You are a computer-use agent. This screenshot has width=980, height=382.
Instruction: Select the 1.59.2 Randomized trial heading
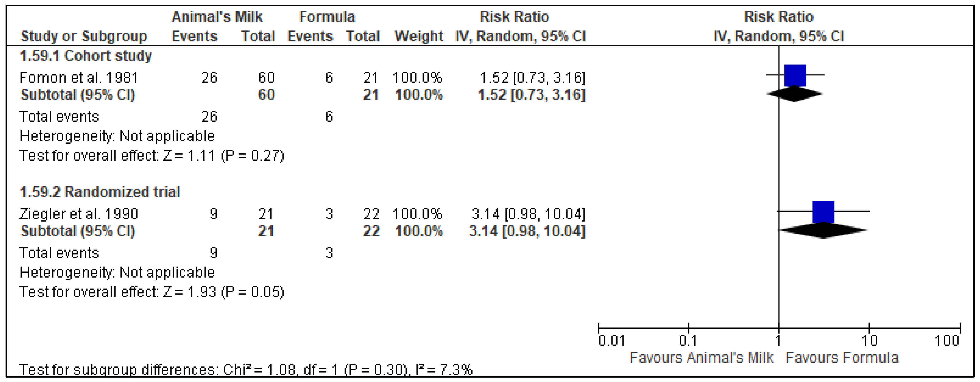point(100,192)
